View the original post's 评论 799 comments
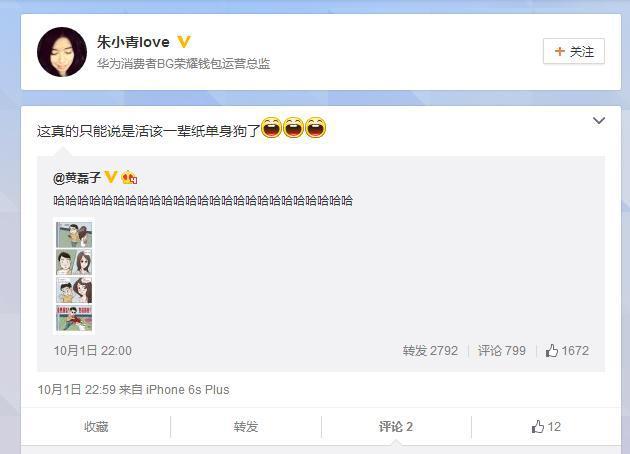This screenshot has height=454, width=630. [502, 351]
